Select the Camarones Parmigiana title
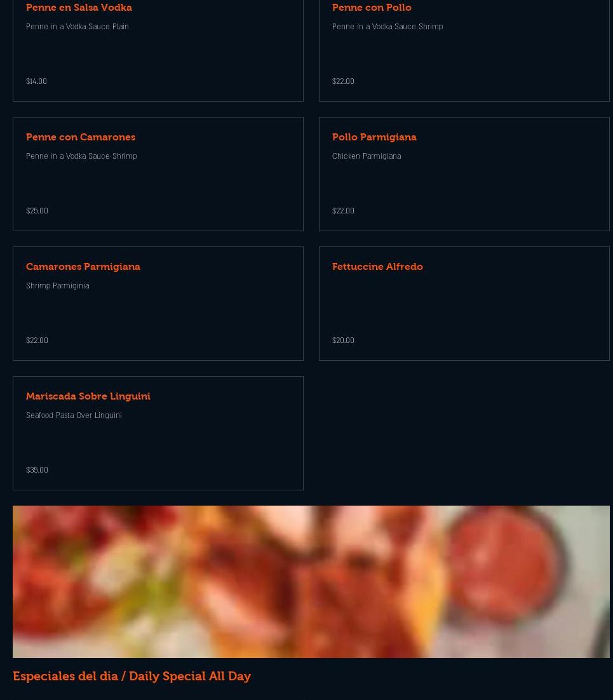The image size is (613, 700). click(x=83, y=267)
